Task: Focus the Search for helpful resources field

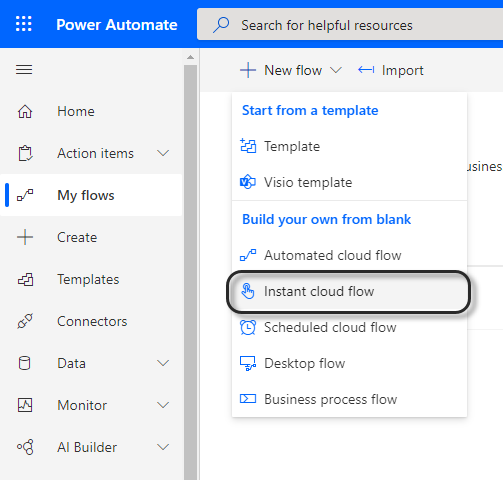Action: [x=350, y=24]
